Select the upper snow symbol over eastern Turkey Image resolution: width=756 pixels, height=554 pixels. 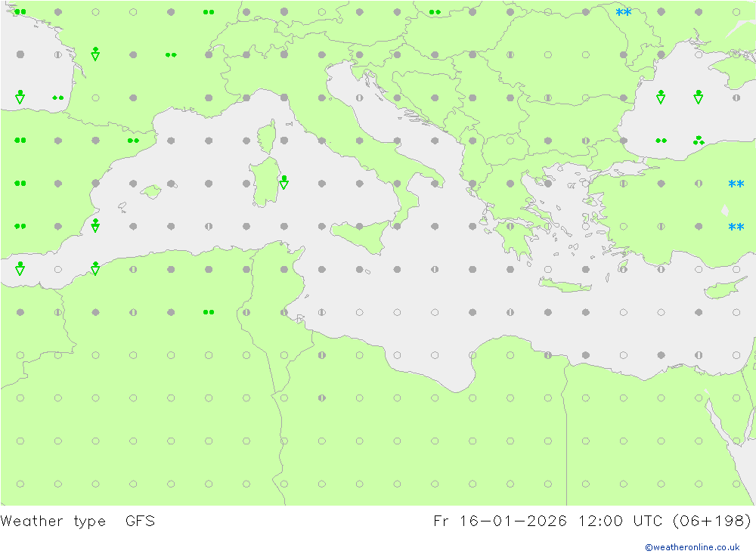tap(736, 184)
